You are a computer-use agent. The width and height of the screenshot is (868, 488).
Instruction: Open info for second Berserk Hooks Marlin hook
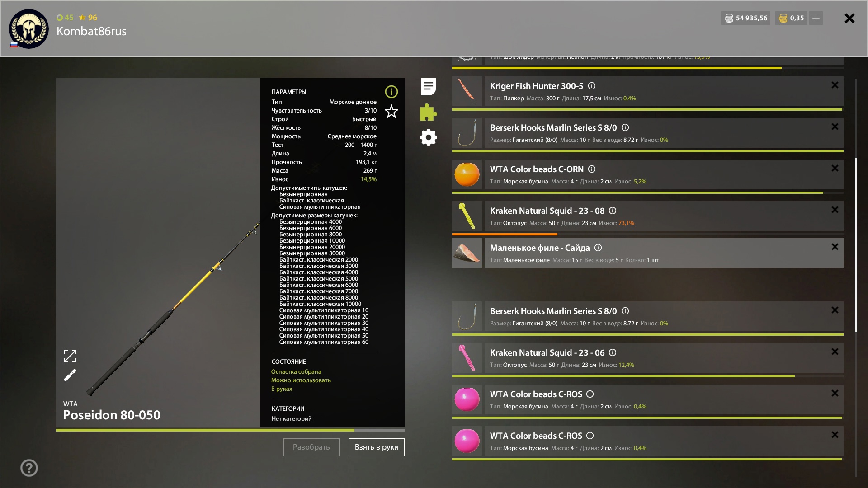click(625, 311)
